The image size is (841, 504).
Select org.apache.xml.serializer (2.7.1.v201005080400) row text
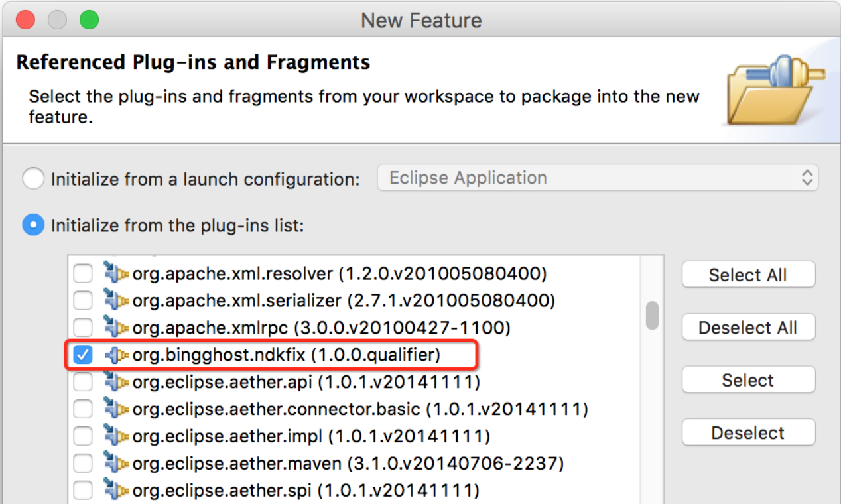point(344,300)
